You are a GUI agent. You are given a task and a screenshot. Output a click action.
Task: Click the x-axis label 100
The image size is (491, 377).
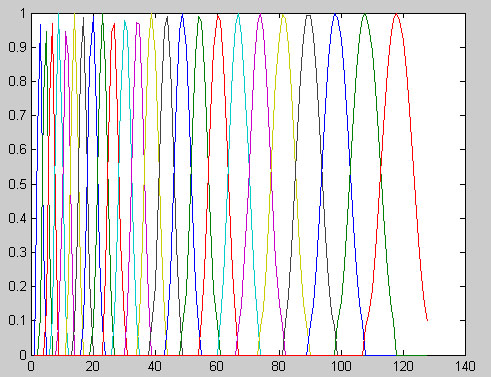click(x=341, y=366)
